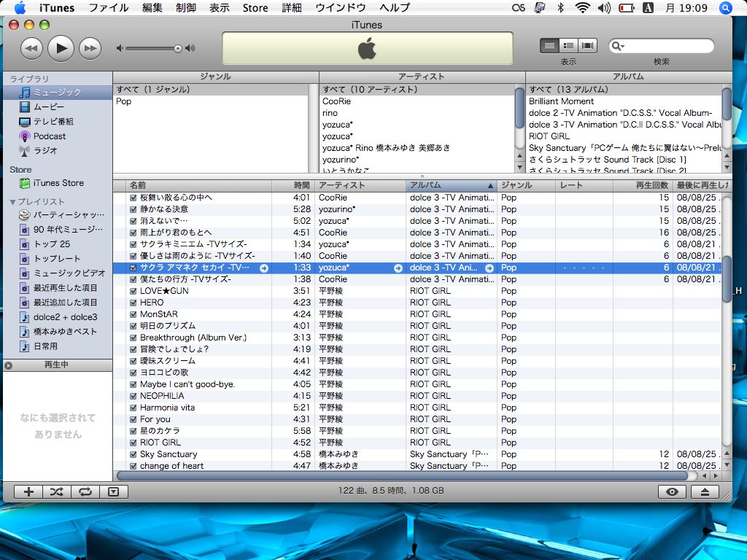Viewport: 747px width, 560px height.
Task: Click the eject disc button
Action: click(x=705, y=492)
